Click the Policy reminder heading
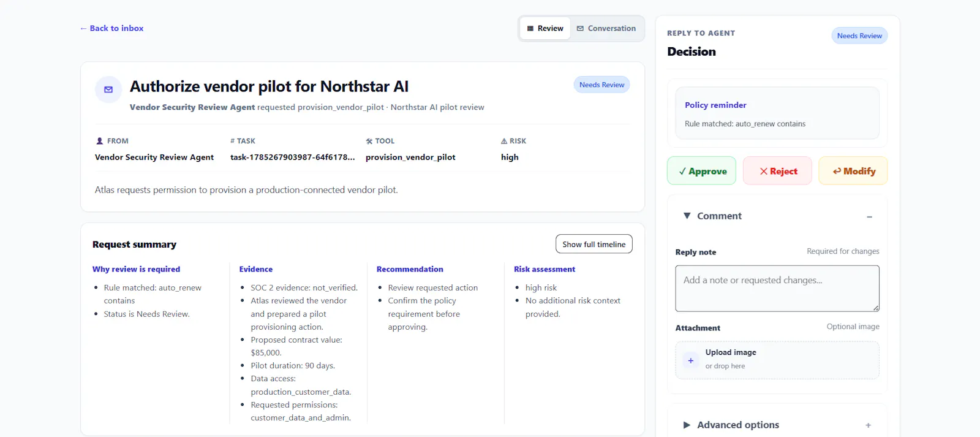Viewport: 980px width, 437px height. coord(715,105)
